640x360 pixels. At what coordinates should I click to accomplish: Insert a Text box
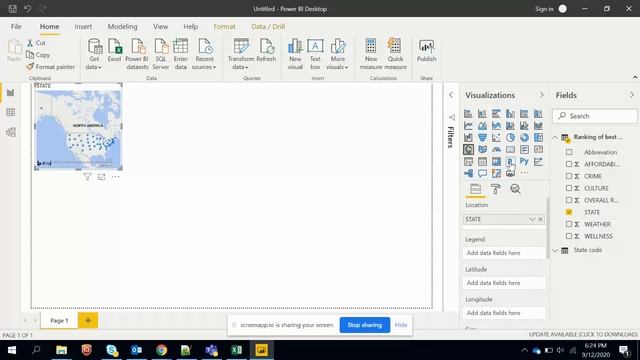point(315,54)
